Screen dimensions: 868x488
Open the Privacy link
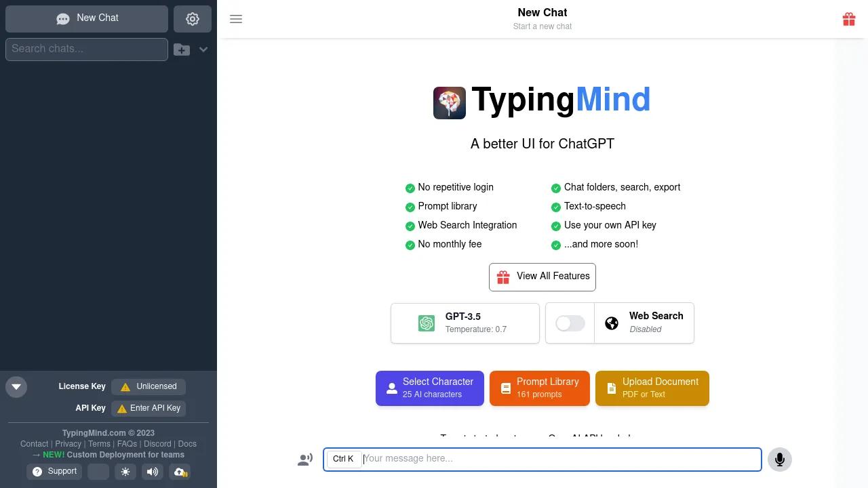click(68, 444)
